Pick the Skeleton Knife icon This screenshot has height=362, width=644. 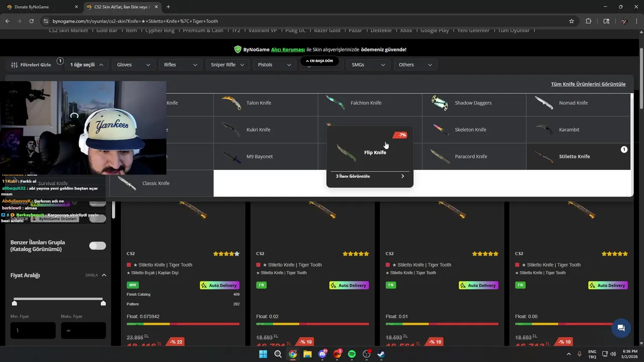[x=441, y=130]
